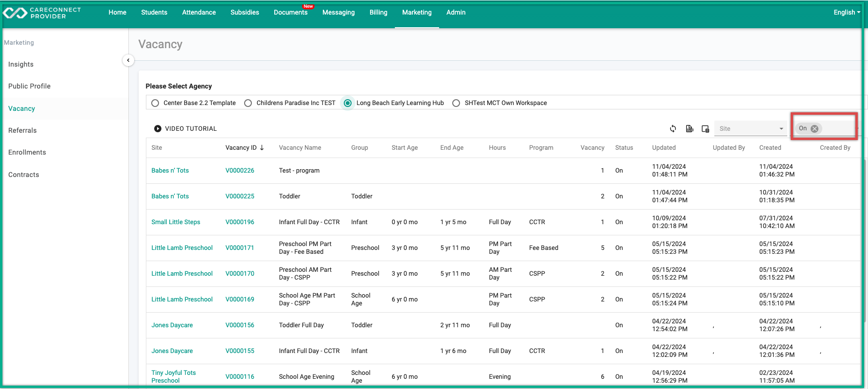Sort by the Created column header
Image resolution: width=868 pixels, height=389 pixels.
pyautogui.click(x=770, y=148)
